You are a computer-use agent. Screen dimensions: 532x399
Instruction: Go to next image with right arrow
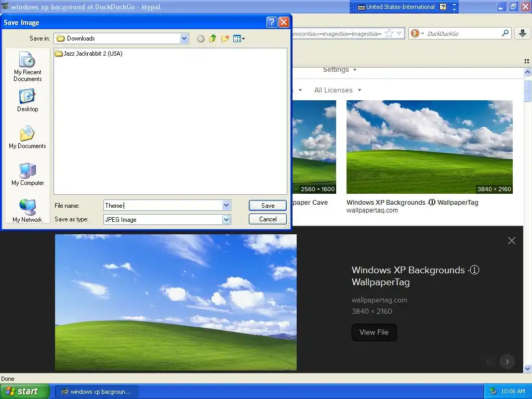click(507, 362)
